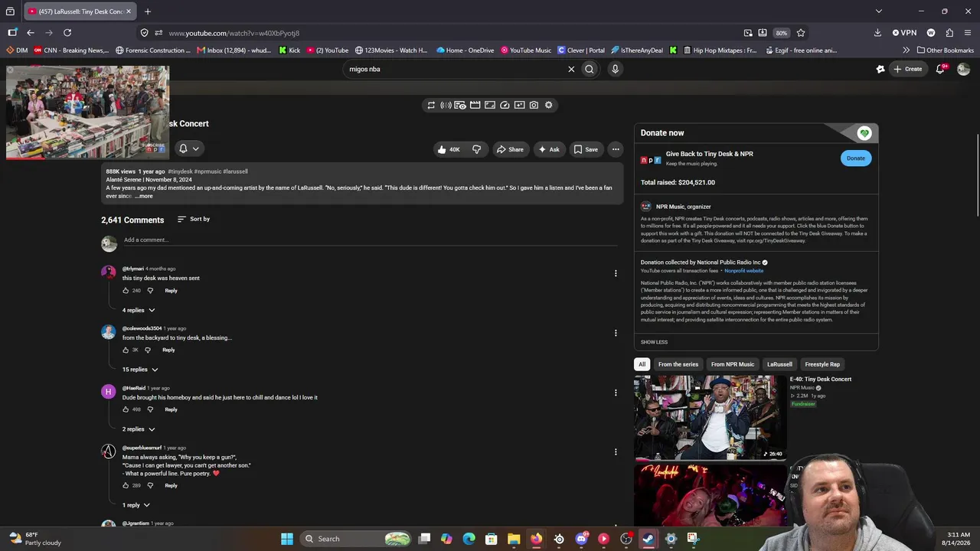980x551 pixels.
Task: Collapse donation details with SHOW LESS
Action: [x=654, y=342]
